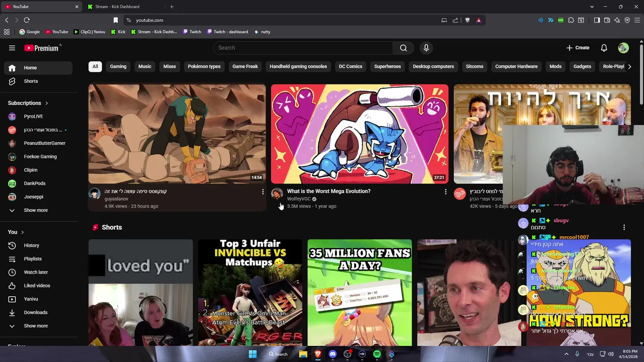The height and width of the screenshot is (362, 644).
Task: Open Discord from the taskbar
Action: [333, 354]
